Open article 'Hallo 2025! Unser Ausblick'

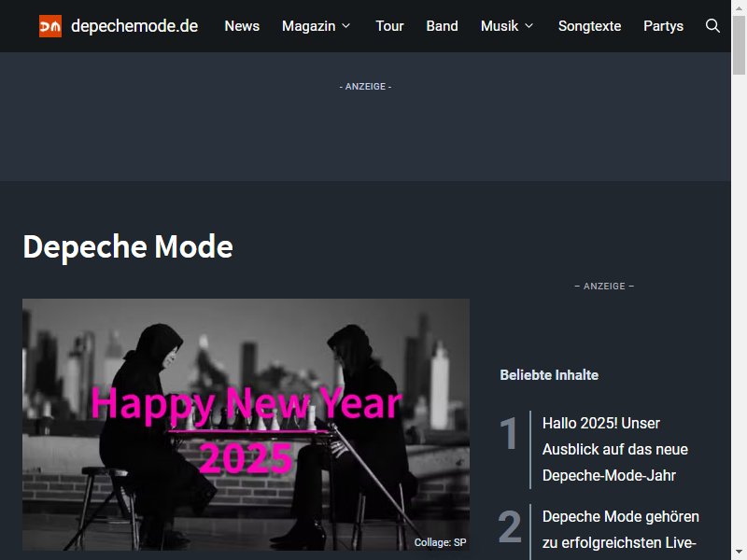point(615,449)
